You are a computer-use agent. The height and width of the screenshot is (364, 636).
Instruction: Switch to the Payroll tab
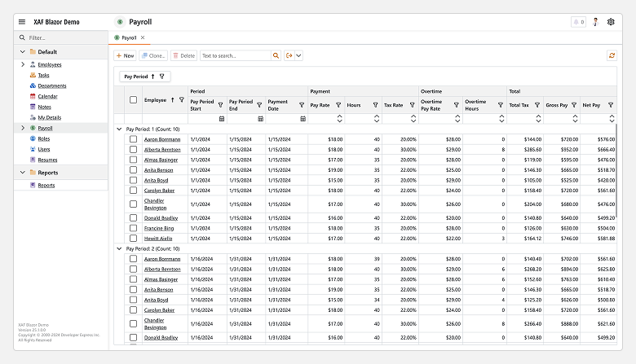click(x=128, y=37)
